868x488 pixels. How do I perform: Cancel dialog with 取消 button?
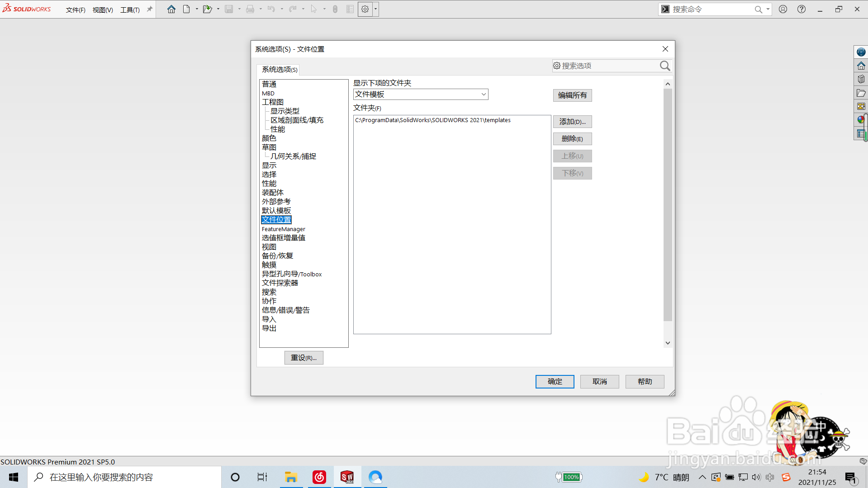click(600, 382)
